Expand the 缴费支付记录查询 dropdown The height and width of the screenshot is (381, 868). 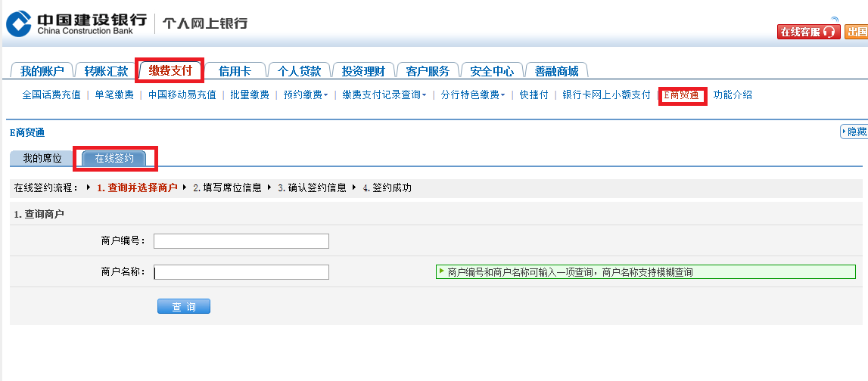384,95
